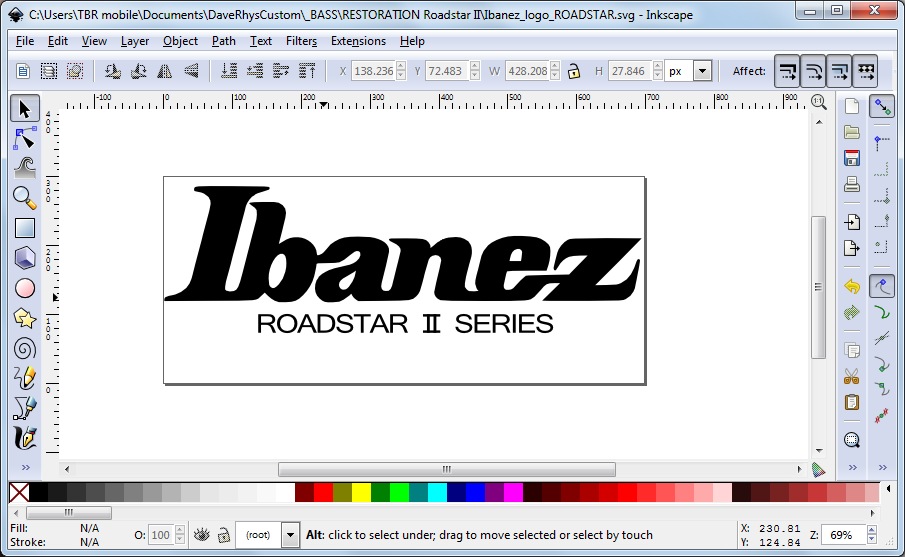Increase zoom percentage with stepper
The height and width of the screenshot is (557, 905).
pos(872,530)
